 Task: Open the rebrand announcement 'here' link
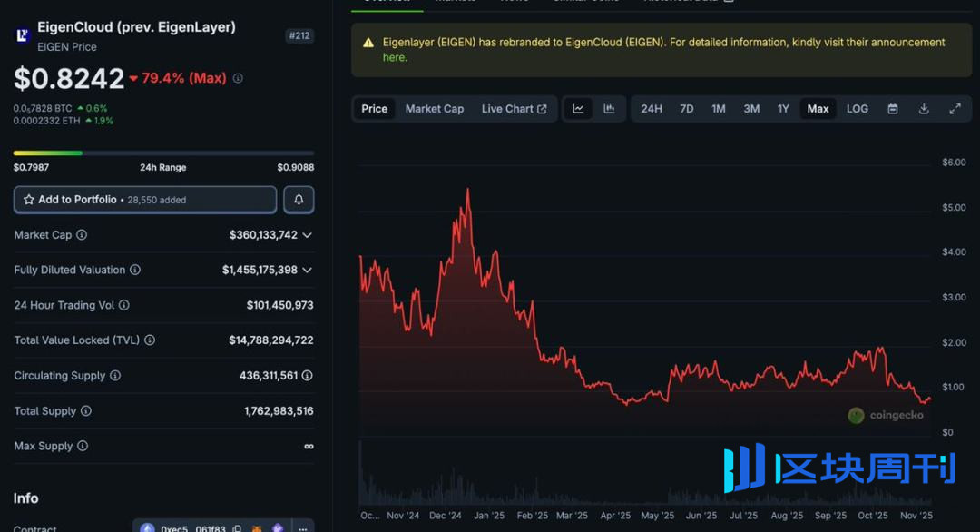tap(394, 57)
